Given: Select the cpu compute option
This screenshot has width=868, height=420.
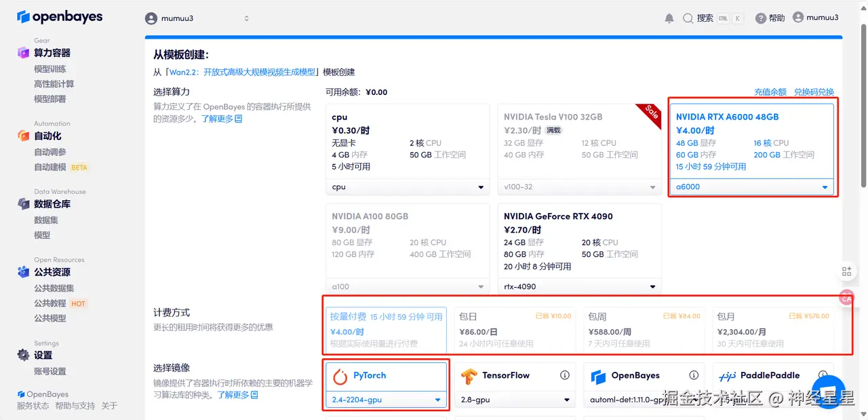Looking at the screenshot, I should (x=407, y=142).
